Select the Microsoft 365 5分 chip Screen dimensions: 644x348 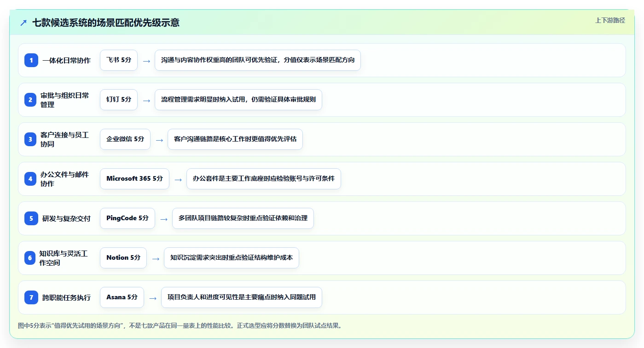pyautogui.click(x=134, y=179)
